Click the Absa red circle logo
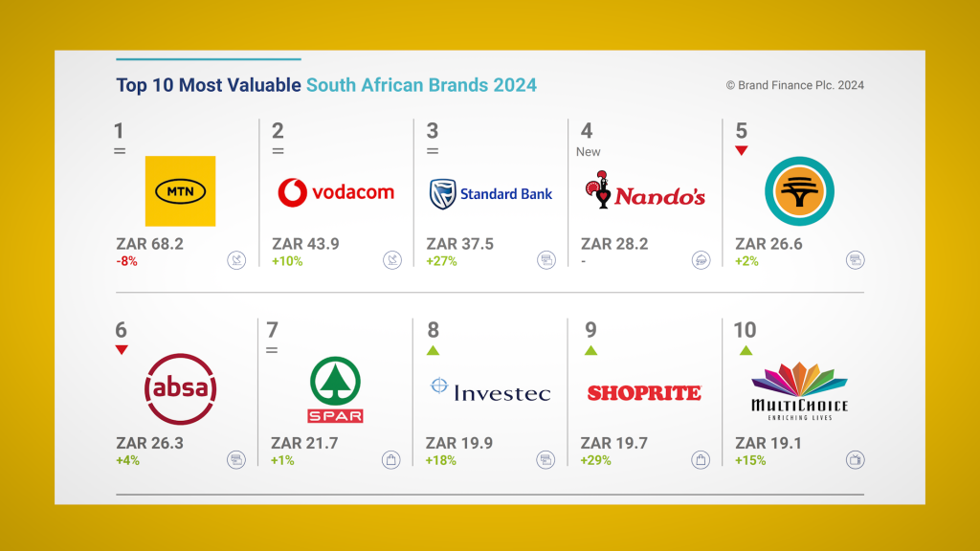The image size is (980, 551). pos(181,389)
